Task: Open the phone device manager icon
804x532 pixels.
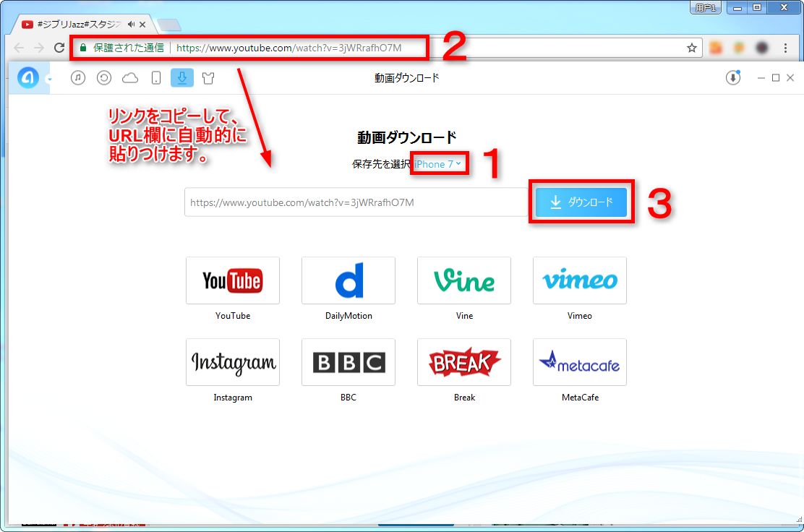Action: (x=156, y=78)
